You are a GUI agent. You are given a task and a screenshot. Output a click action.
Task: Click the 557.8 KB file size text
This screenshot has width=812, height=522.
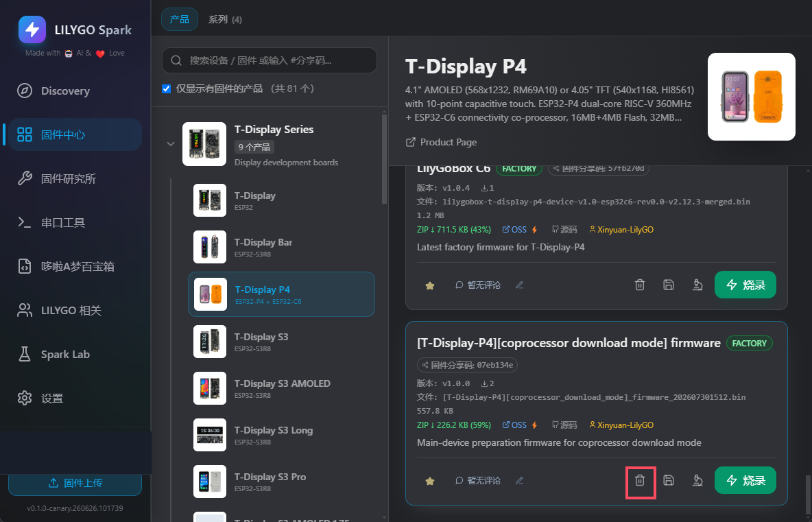click(435, 411)
